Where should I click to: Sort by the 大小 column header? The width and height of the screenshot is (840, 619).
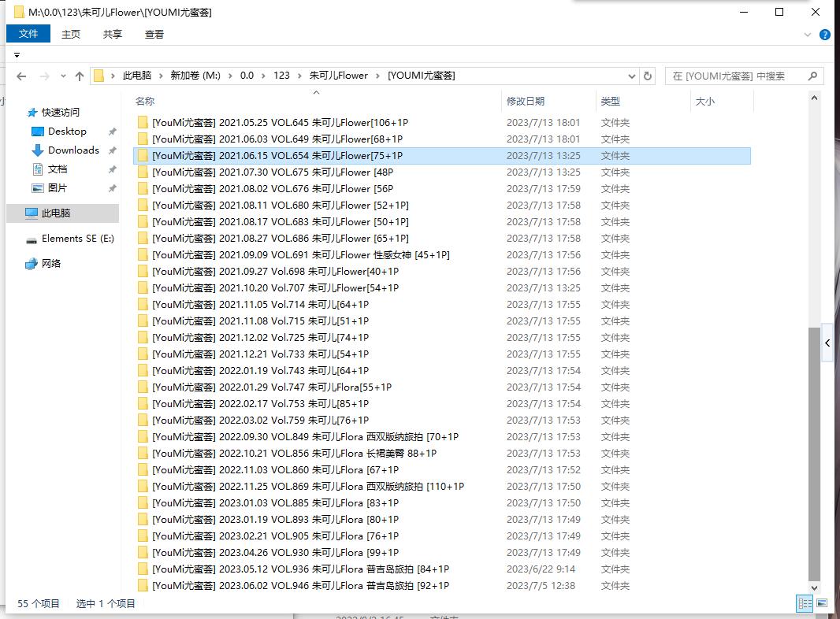click(x=705, y=102)
